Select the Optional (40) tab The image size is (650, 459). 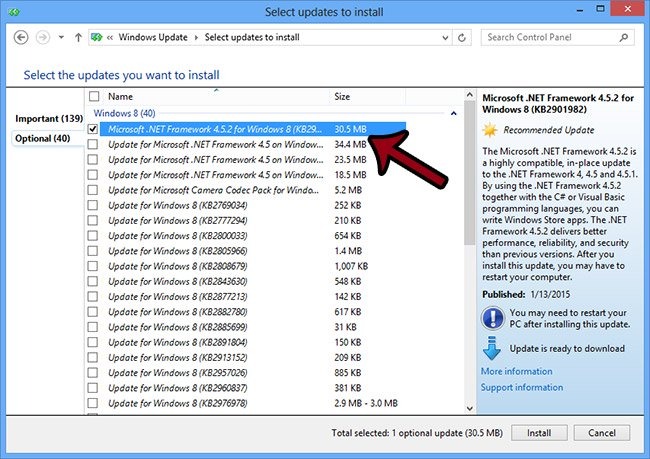(43, 138)
